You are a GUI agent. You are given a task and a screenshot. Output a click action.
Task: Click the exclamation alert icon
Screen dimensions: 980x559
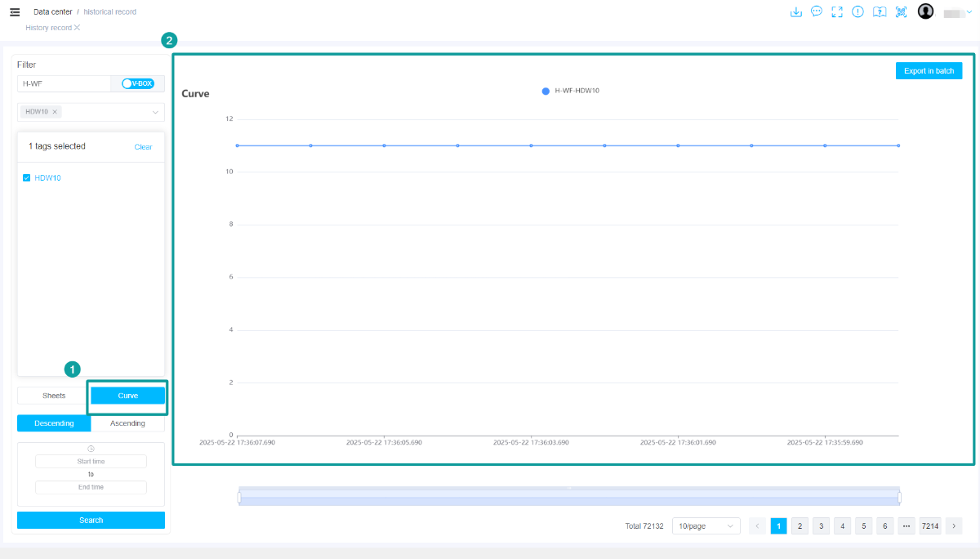tap(857, 12)
